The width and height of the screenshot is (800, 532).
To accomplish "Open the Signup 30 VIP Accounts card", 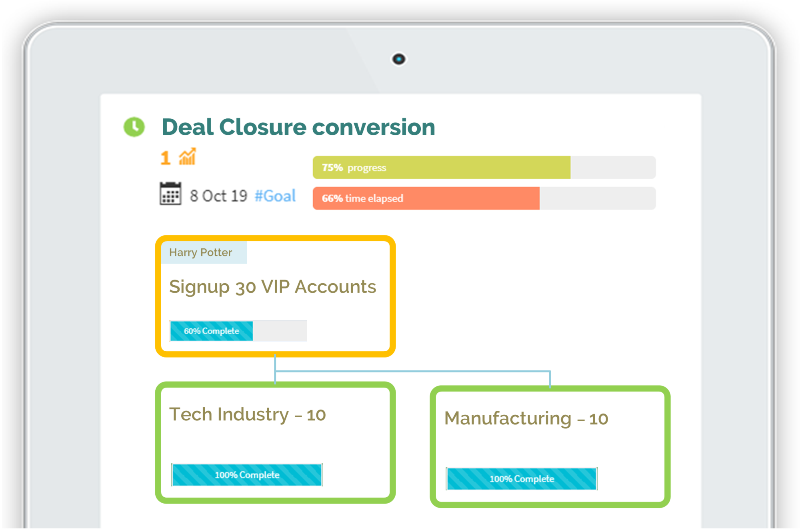I will [275, 296].
